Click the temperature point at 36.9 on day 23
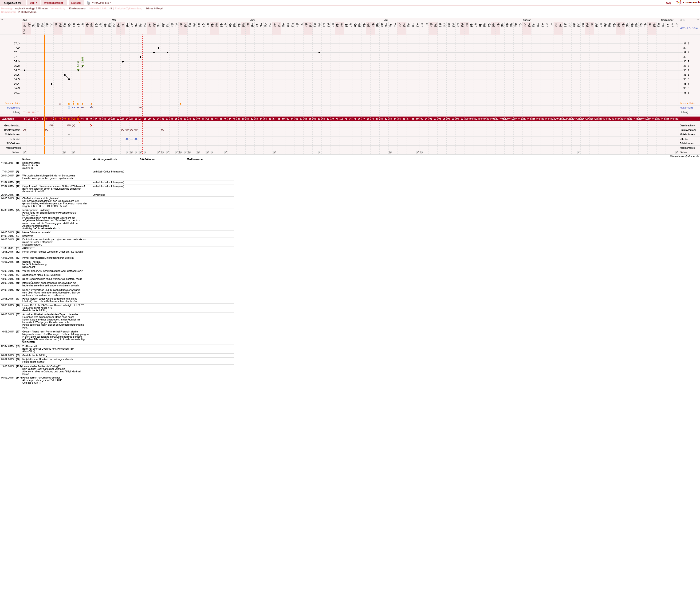 123,62
